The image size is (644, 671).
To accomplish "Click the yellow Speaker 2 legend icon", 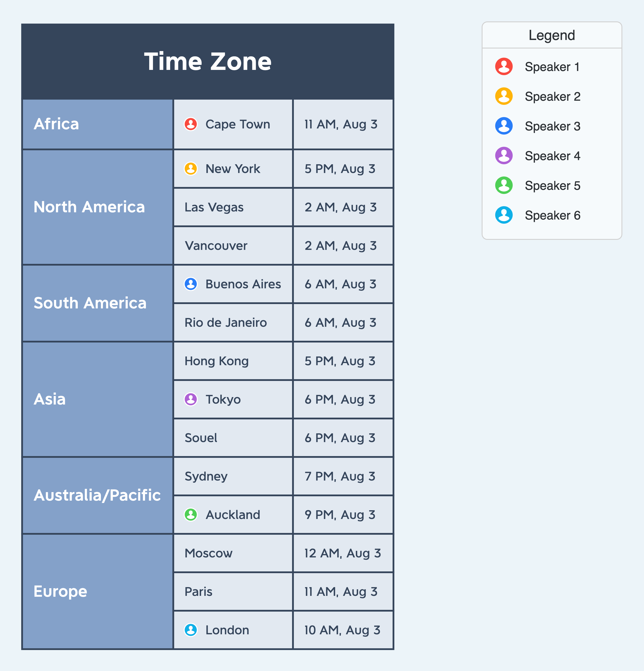I will (x=504, y=96).
